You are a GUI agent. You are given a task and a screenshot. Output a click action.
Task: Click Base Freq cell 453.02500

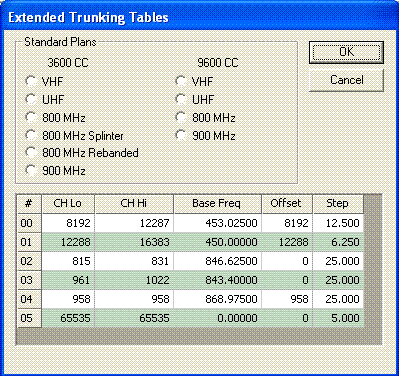coord(217,223)
